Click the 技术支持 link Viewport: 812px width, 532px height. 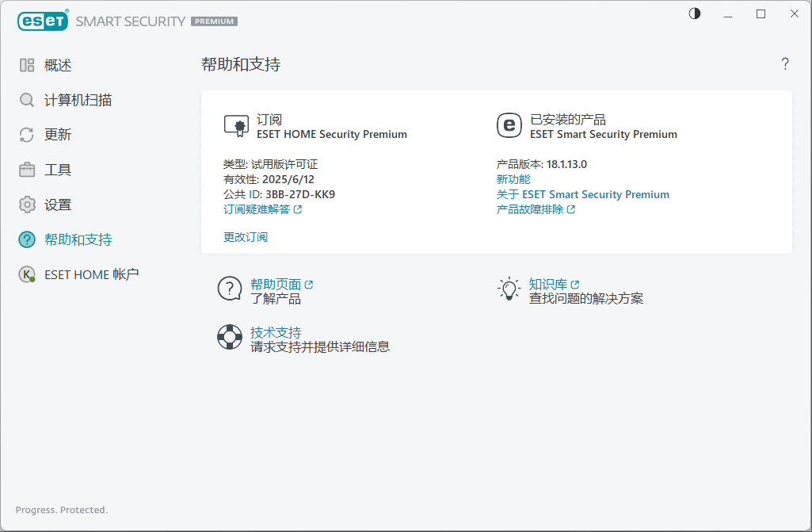pos(276,332)
